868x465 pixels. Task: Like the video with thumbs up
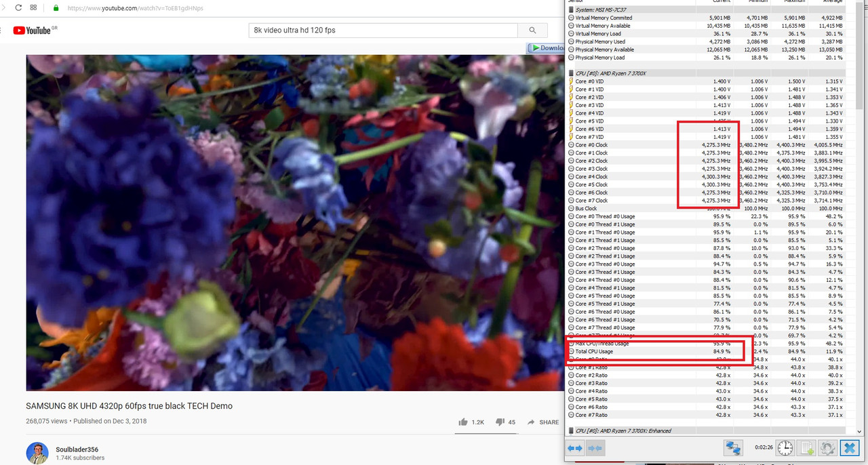click(x=463, y=422)
